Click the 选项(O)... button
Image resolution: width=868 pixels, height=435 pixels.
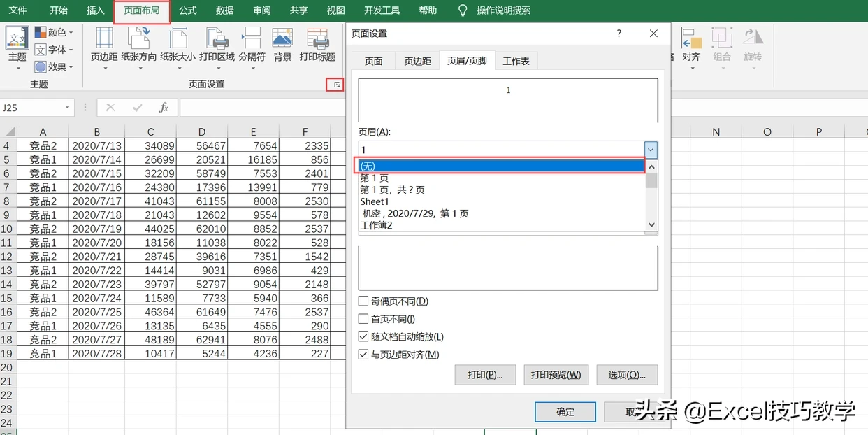click(627, 375)
